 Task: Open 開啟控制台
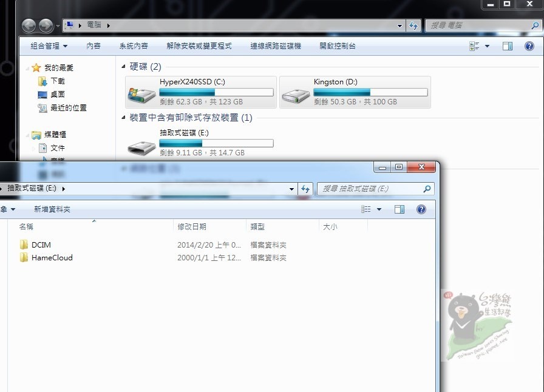(x=338, y=46)
